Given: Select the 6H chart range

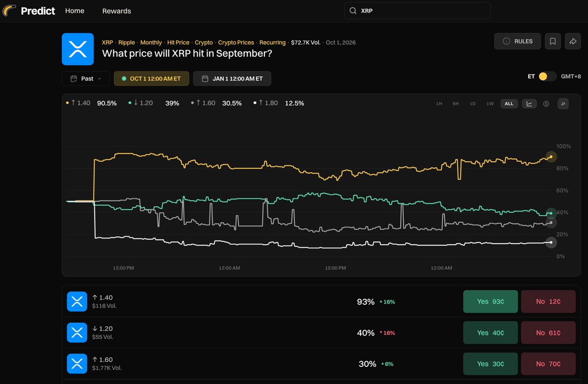Looking at the screenshot, I should [456, 104].
